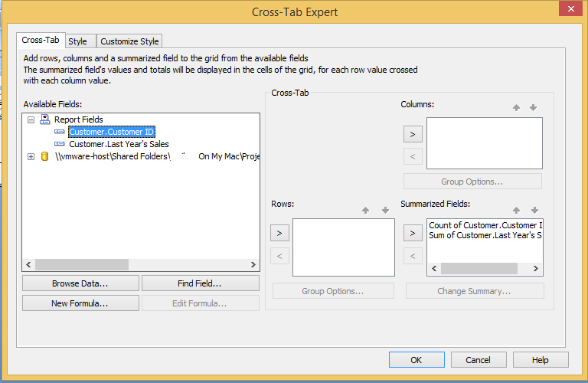Click the add-to-Rows arrow button
The width and height of the screenshot is (588, 383).
click(279, 232)
